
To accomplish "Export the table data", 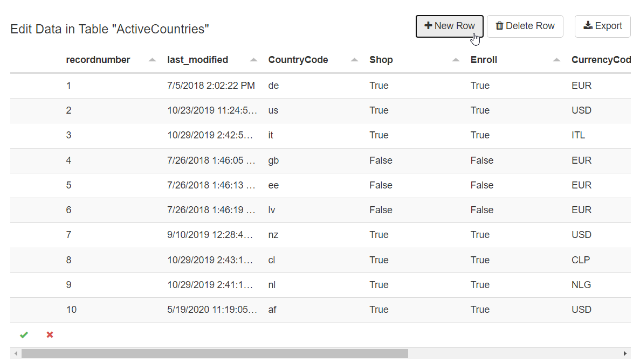I will (602, 26).
